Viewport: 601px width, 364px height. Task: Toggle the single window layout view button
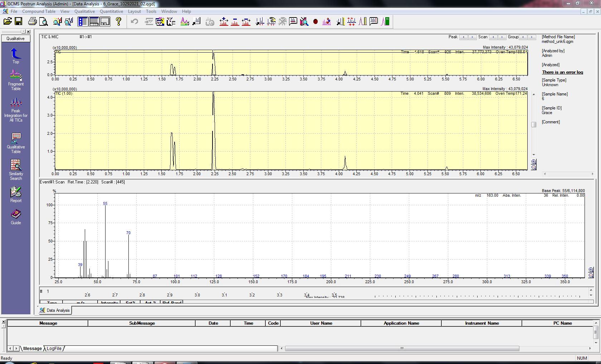(x=105, y=21)
